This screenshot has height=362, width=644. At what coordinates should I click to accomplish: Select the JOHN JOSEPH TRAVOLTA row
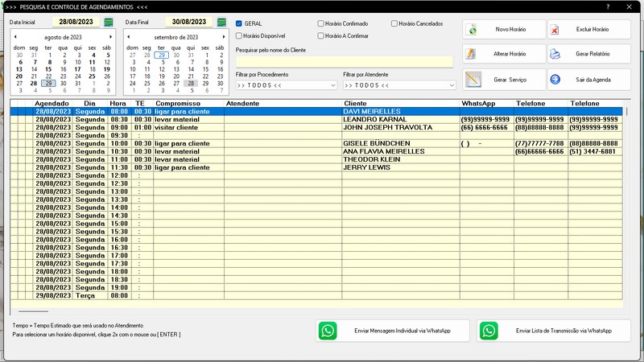(x=316, y=127)
